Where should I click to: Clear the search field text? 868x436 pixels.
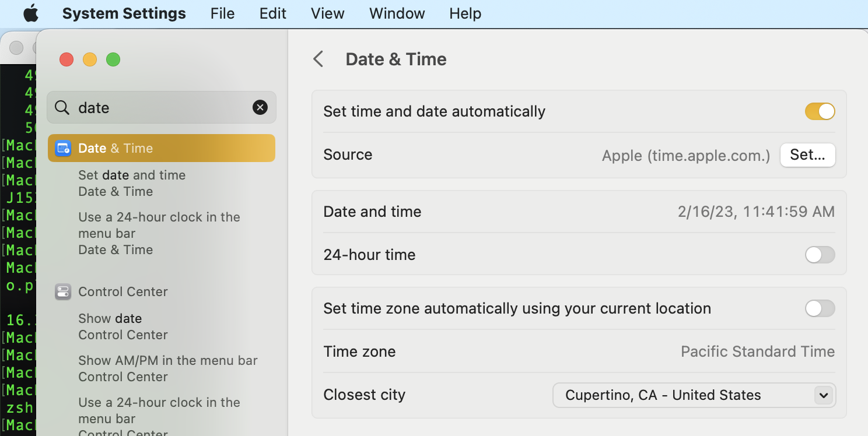coord(260,107)
